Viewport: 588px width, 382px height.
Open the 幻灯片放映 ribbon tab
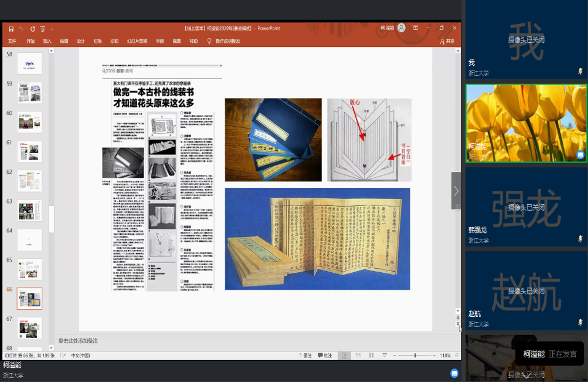click(x=137, y=41)
